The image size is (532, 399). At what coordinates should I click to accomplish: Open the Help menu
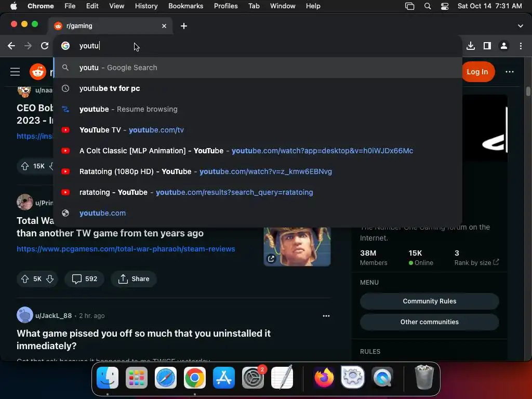pyautogui.click(x=313, y=6)
